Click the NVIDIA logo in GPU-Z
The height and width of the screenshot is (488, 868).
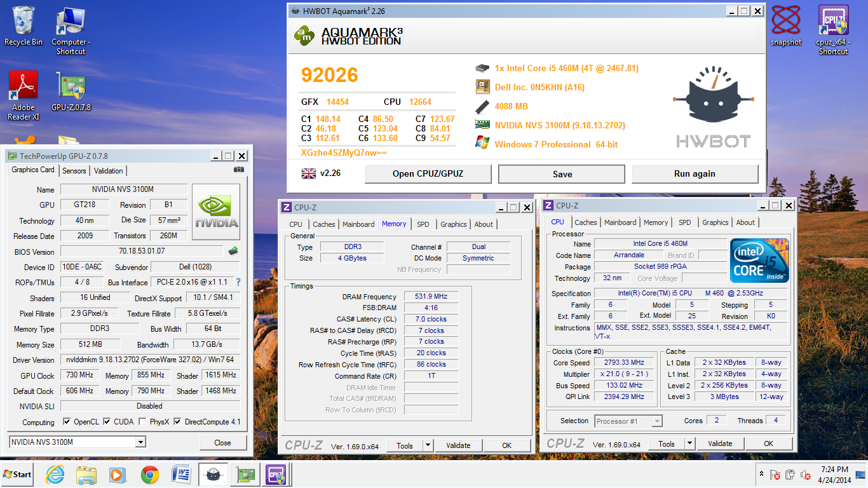coord(216,212)
